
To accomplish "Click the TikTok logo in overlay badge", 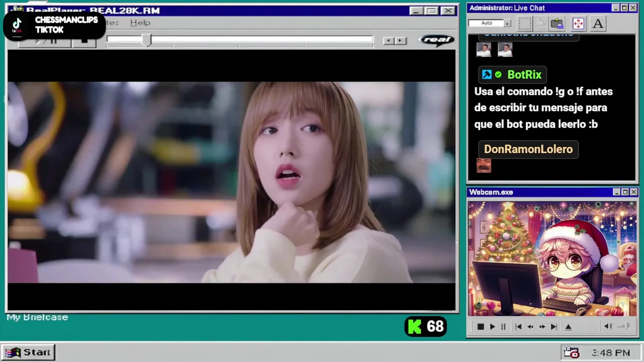I will [x=17, y=25].
